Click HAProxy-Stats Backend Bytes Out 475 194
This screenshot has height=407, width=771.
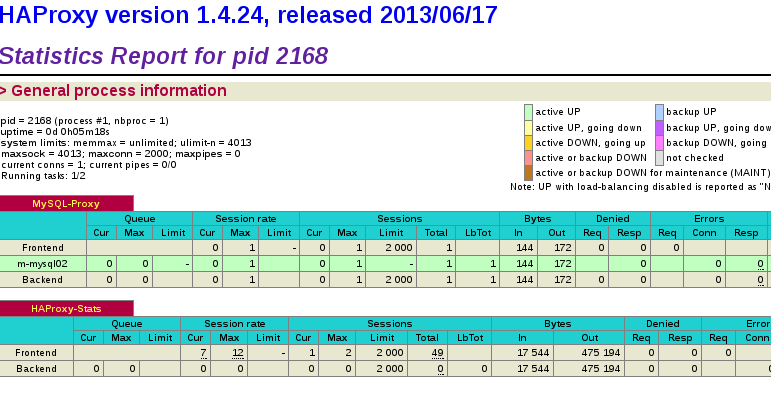pyautogui.click(x=601, y=369)
